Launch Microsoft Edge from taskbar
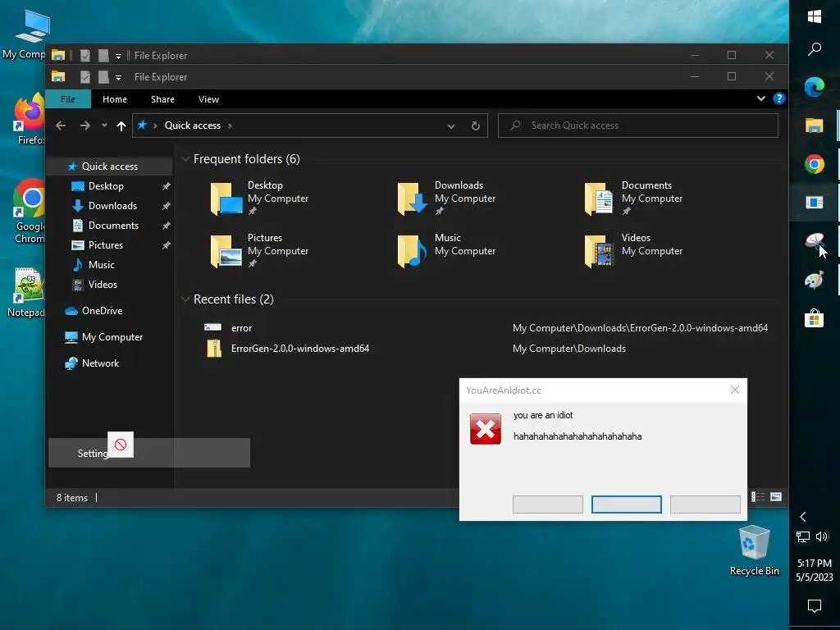The image size is (840, 630). coord(815,87)
